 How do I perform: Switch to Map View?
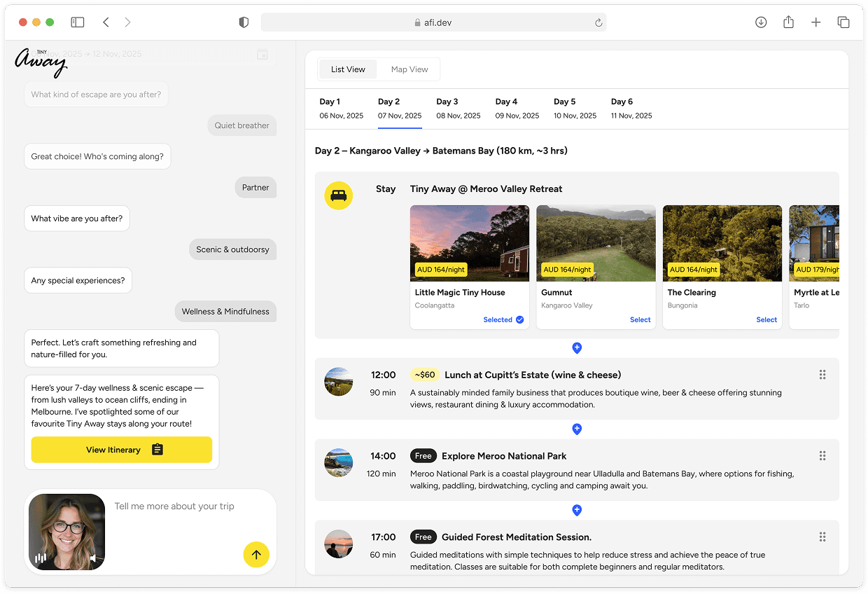point(409,69)
